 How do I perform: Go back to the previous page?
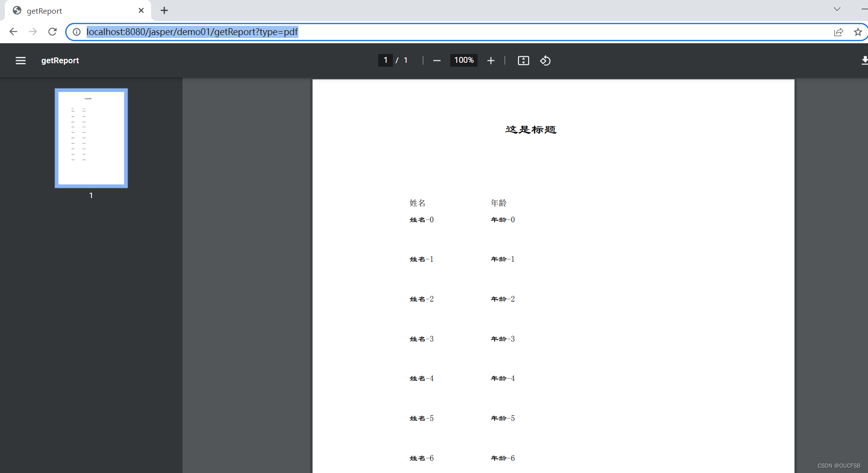(13, 32)
